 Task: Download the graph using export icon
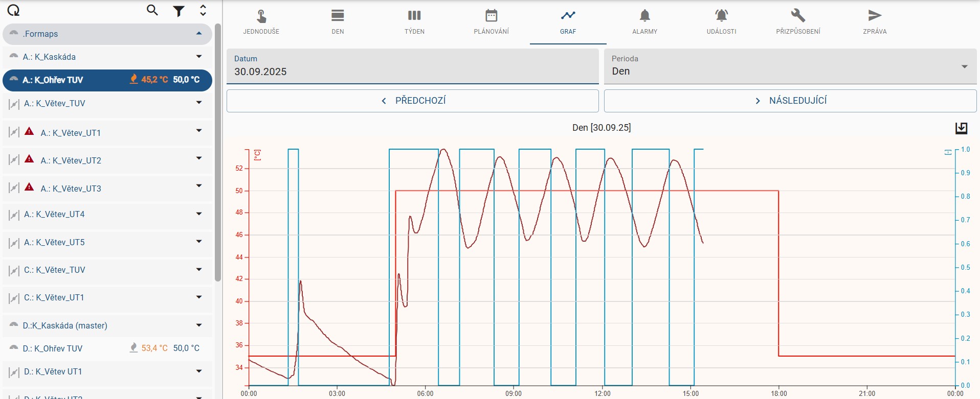[961, 128]
